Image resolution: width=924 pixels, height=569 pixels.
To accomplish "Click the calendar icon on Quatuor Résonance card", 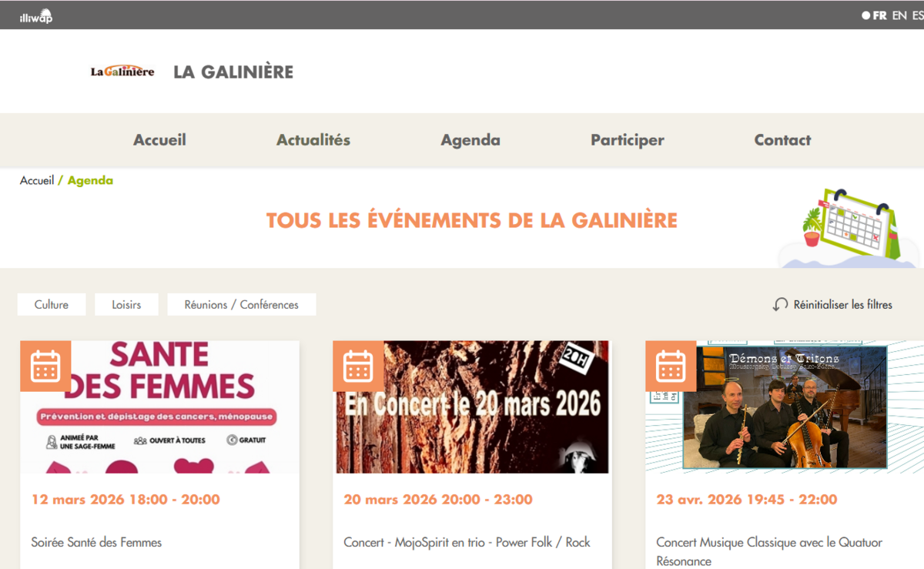I will [x=671, y=367].
